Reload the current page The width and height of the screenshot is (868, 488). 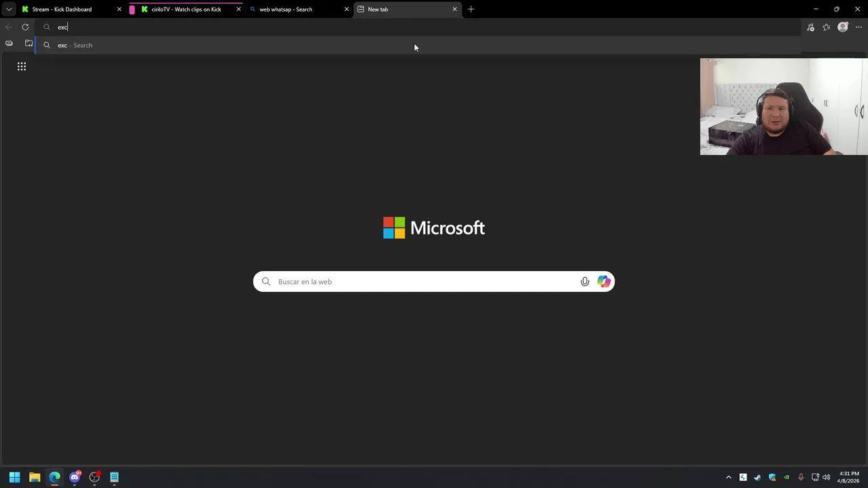(x=25, y=27)
